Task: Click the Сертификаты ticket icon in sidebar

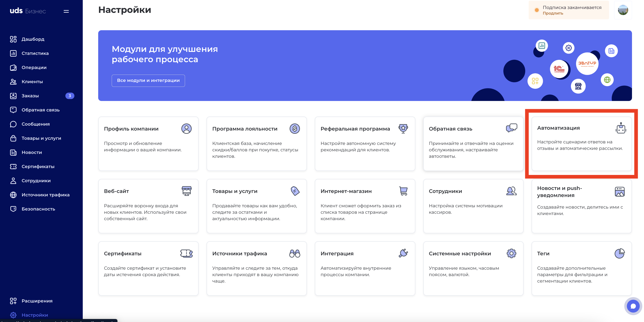Action: tap(13, 167)
